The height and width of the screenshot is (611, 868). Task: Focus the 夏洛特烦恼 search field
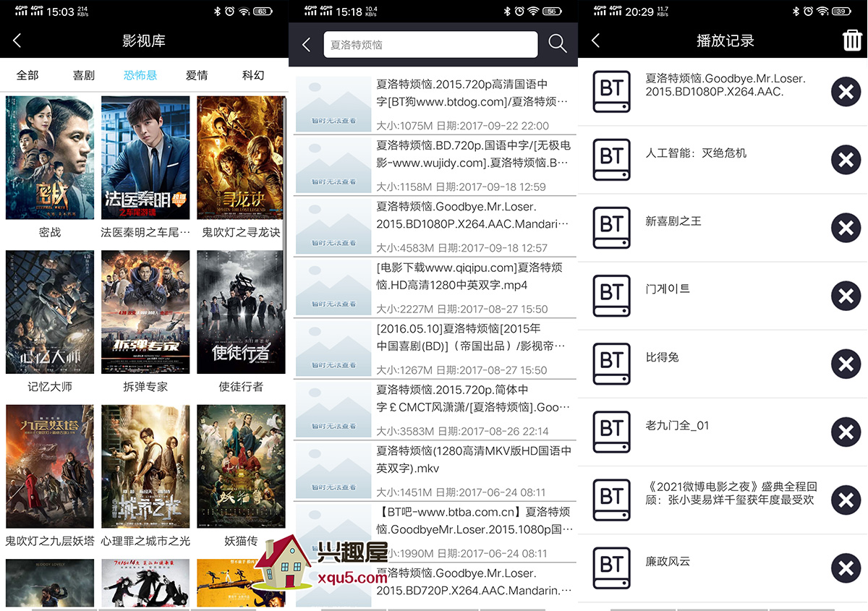pyautogui.click(x=430, y=45)
